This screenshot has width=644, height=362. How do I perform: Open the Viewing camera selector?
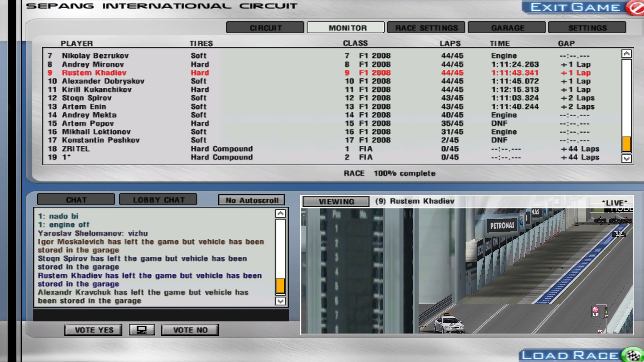click(336, 201)
